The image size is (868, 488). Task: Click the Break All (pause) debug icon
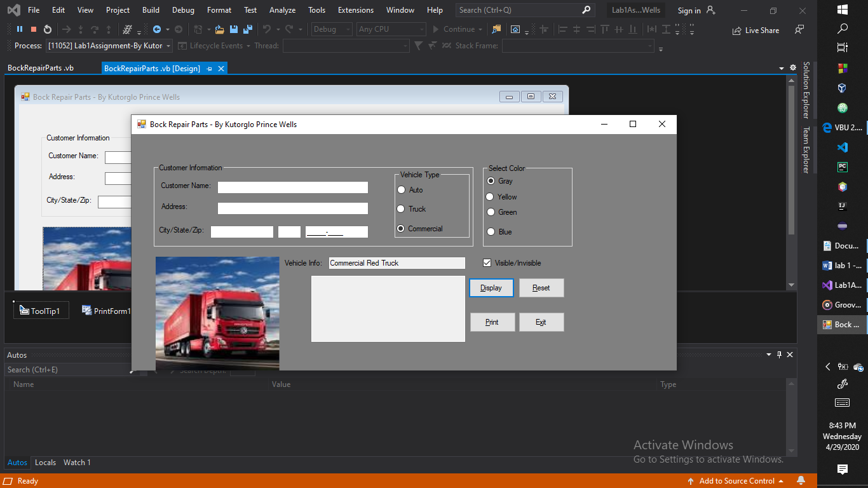coord(20,29)
